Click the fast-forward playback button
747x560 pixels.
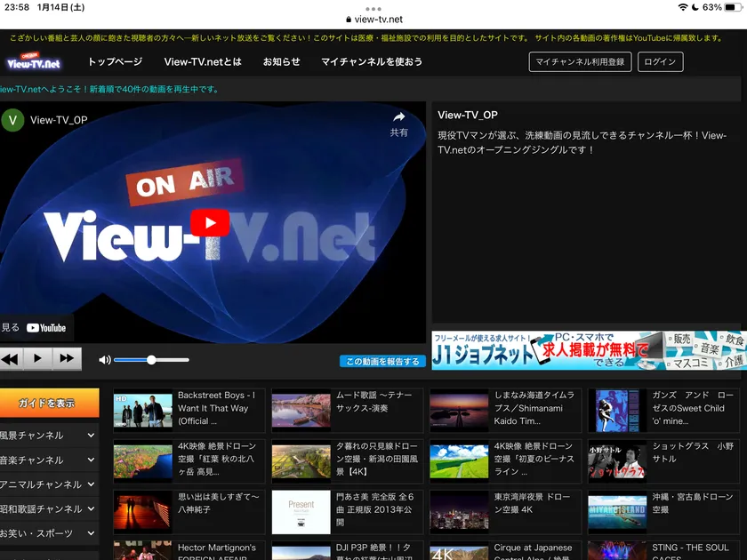pos(67,359)
